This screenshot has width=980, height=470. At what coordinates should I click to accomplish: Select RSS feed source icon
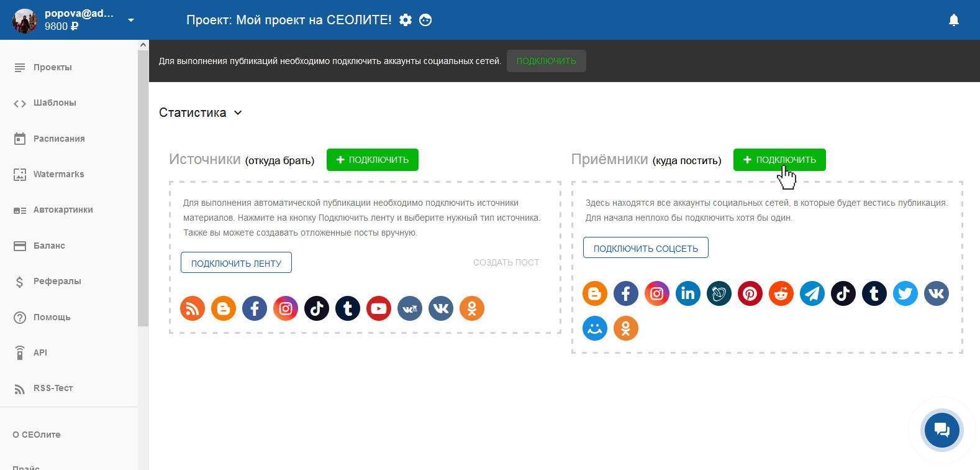(193, 308)
